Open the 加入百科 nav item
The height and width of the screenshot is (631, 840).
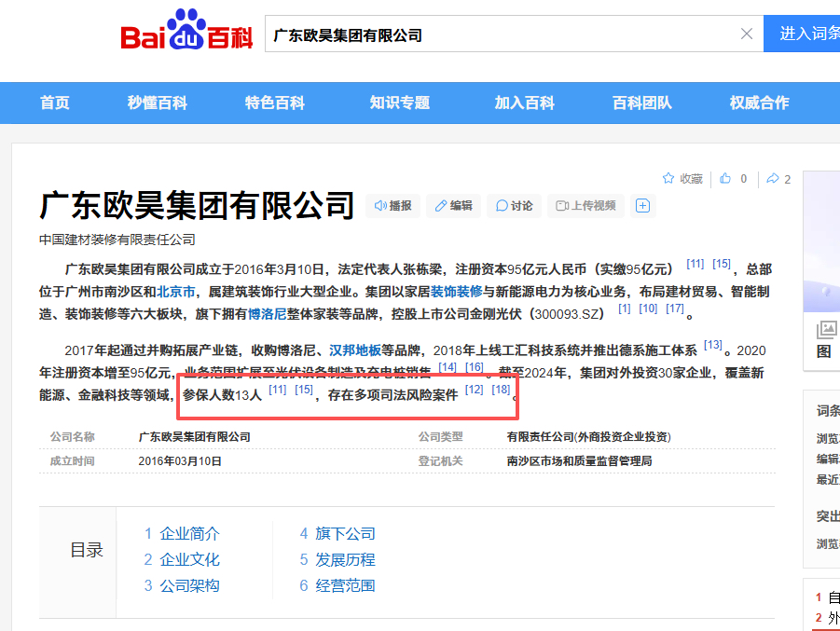point(525,103)
